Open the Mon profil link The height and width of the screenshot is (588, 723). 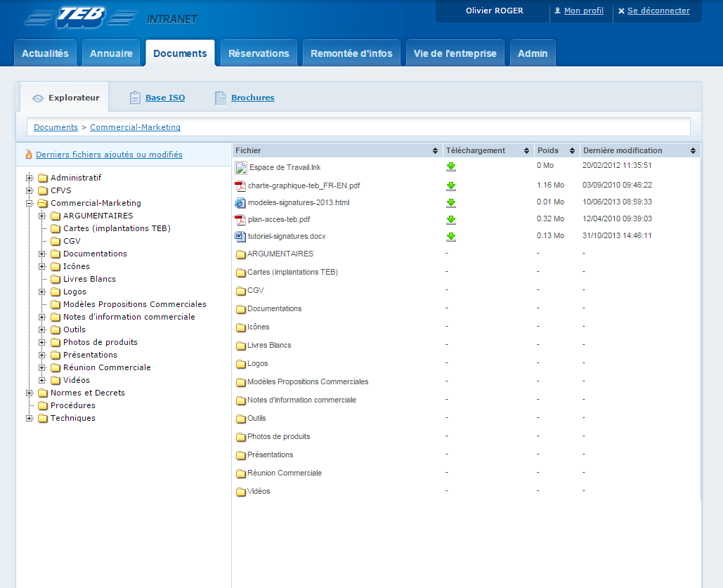tap(583, 11)
